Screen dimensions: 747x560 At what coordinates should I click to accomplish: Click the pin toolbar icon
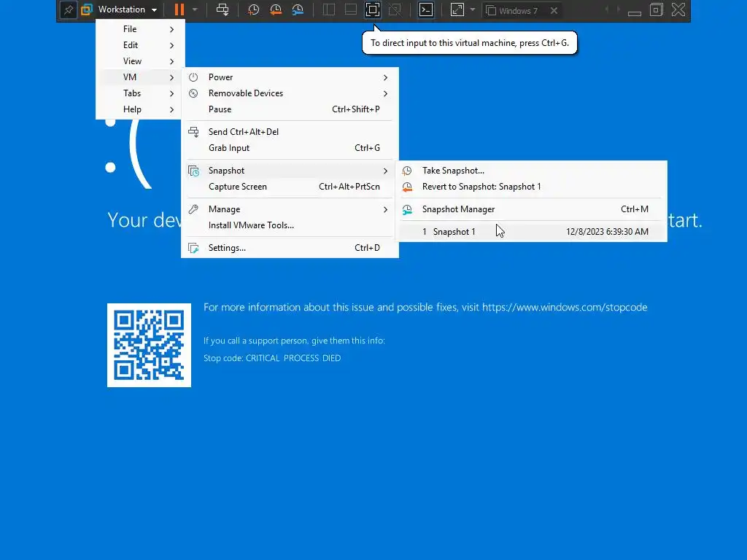click(69, 9)
